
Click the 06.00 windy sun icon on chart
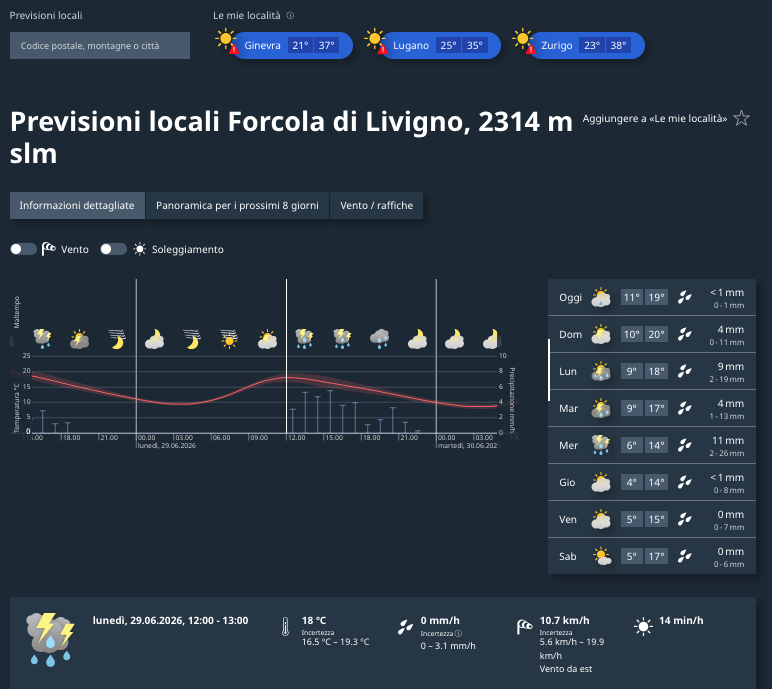coord(229,339)
